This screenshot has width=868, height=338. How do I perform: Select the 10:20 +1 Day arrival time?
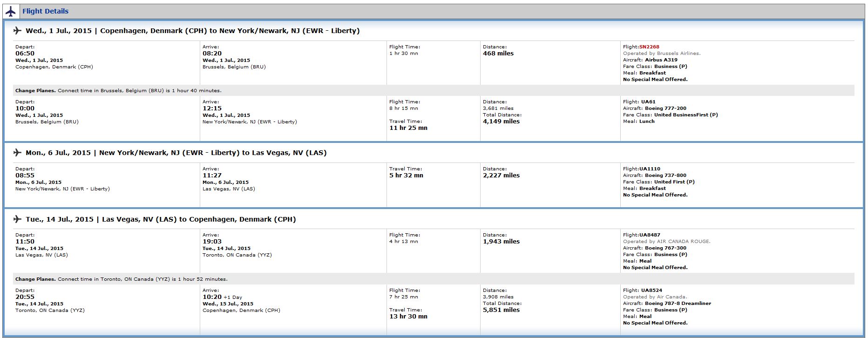pos(222,297)
